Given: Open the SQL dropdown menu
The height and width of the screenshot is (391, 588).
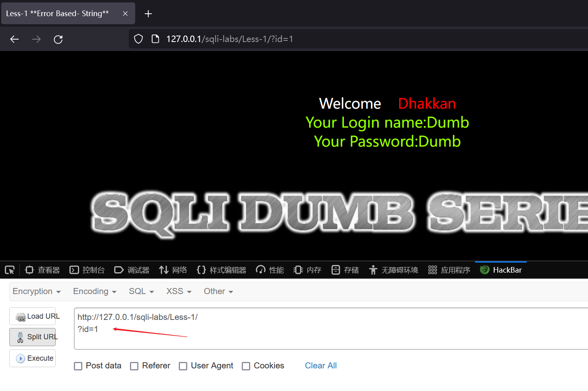Looking at the screenshot, I should point(141,291).
